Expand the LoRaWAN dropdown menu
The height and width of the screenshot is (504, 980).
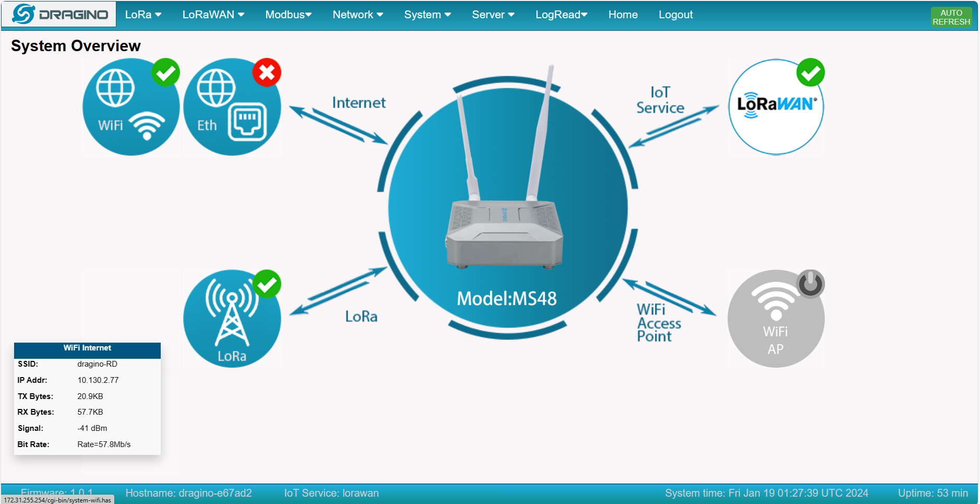tap(213, 15)
